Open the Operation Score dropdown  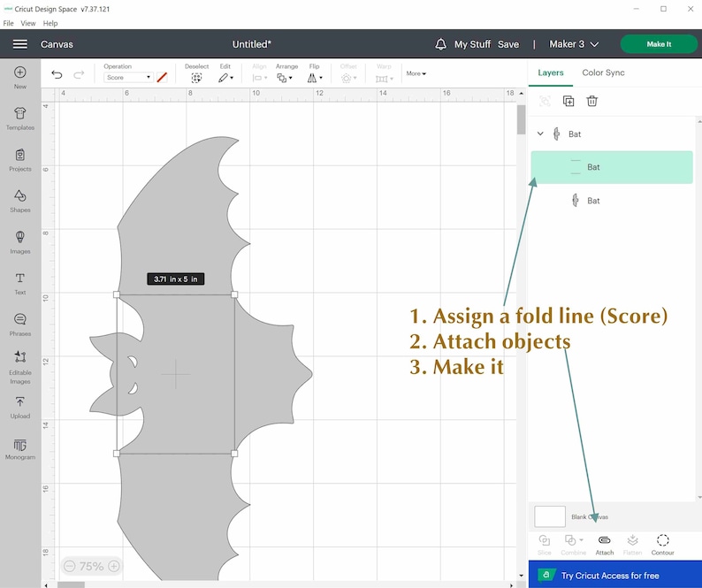point(128,78)
